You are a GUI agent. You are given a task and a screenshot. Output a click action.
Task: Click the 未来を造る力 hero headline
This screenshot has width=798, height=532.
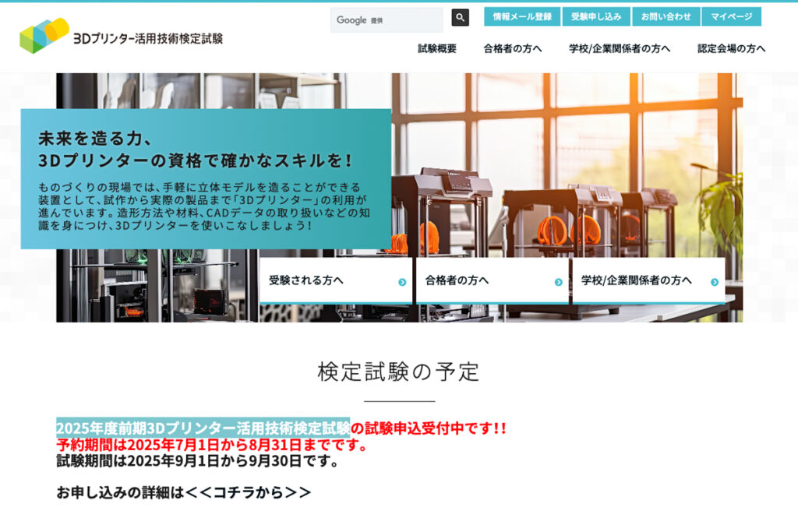point(196,150)
